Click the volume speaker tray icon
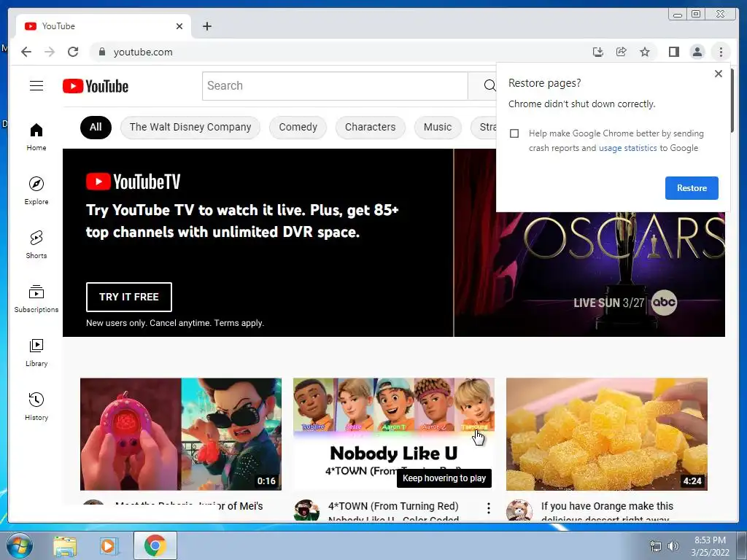747x560 pixels. tap(673, 546)
